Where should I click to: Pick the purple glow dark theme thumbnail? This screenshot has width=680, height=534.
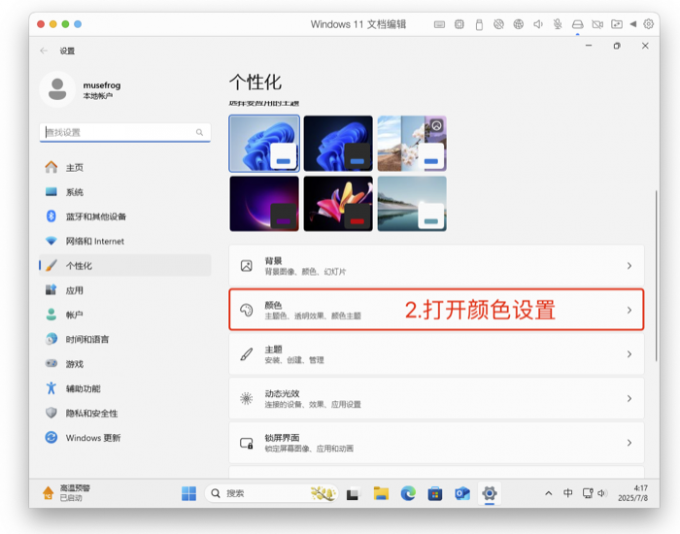(264, 203)
